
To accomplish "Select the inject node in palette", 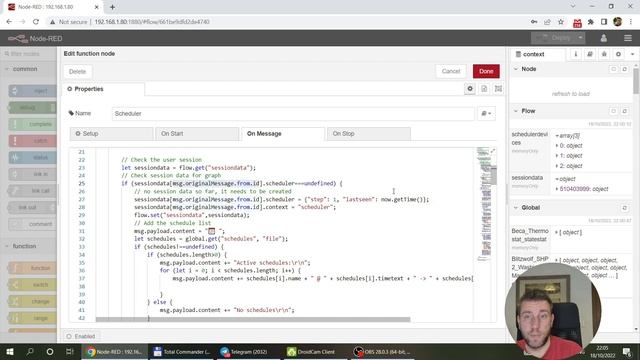I will (x=33, y=91).
